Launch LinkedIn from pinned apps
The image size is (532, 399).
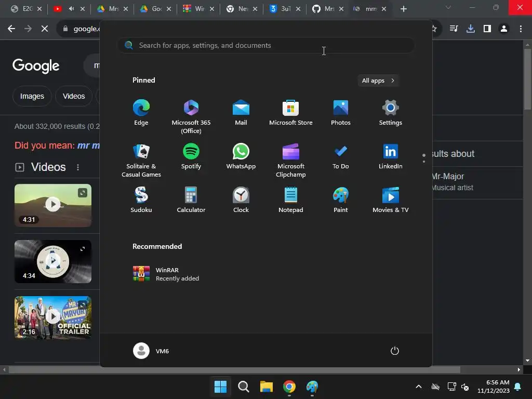(x=391, y=156)
